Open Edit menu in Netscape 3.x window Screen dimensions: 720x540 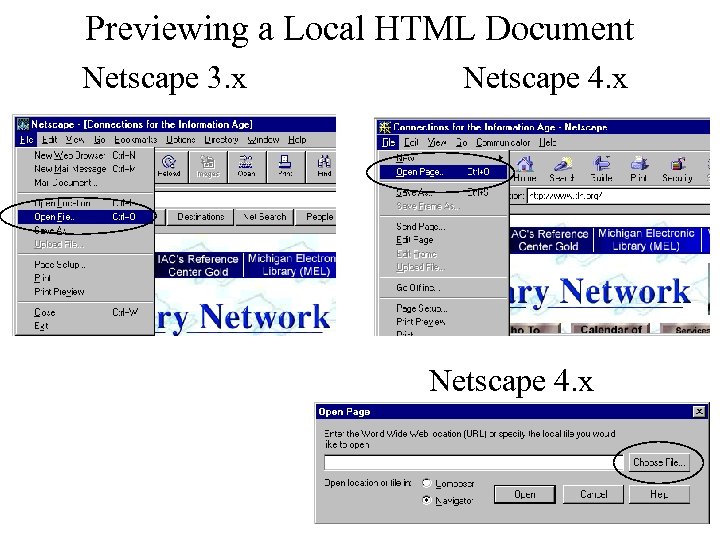[x=49, y=140]
